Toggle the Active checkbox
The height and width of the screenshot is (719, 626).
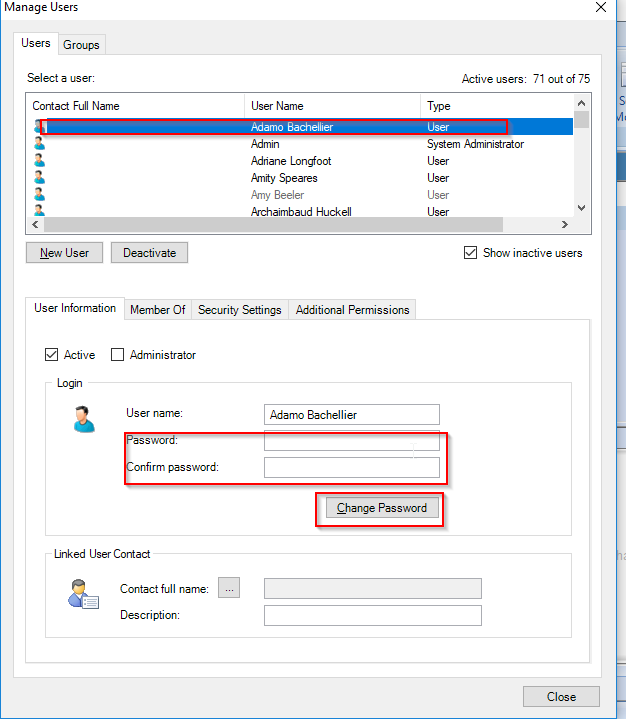(x=51, y=354)
